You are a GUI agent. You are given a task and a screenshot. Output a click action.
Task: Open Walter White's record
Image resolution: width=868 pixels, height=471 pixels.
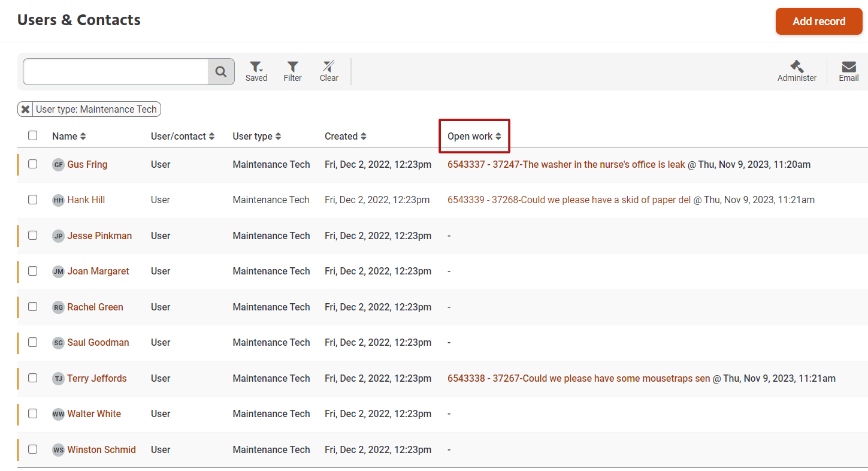[x=94, y=414]
